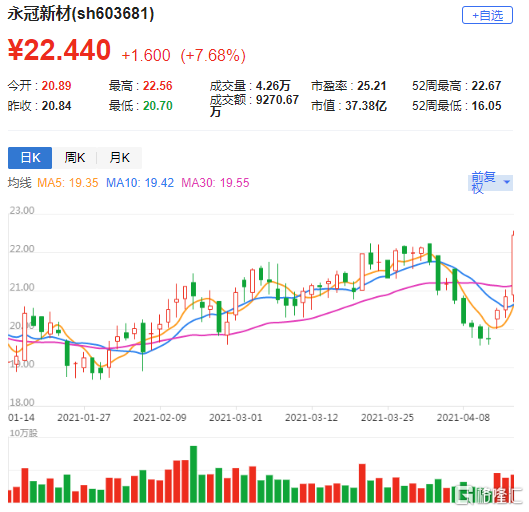Switch to 周K weekly chart tab
Screen dimensions: 529x512
click(x=75, y=158)
